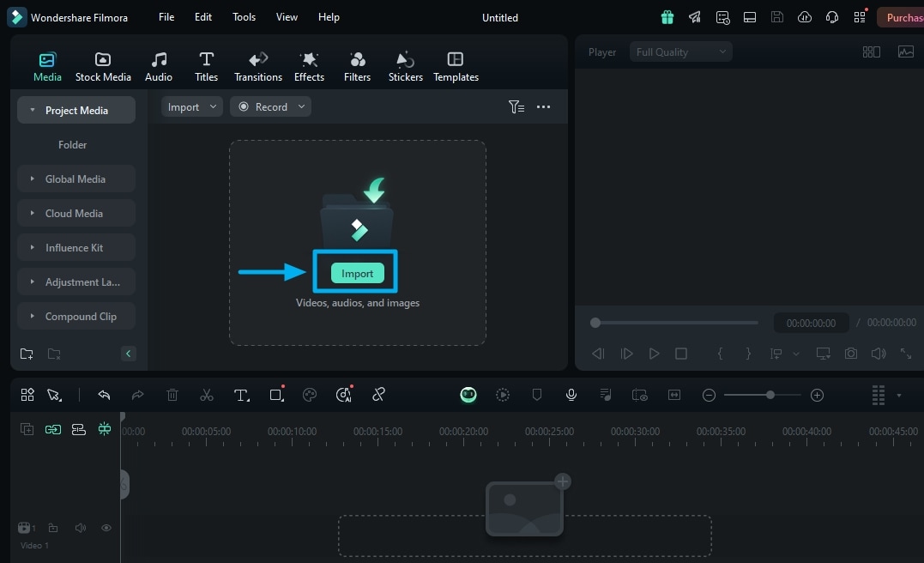
Task: Open the cloud upload icon
Action: [805, 17]
